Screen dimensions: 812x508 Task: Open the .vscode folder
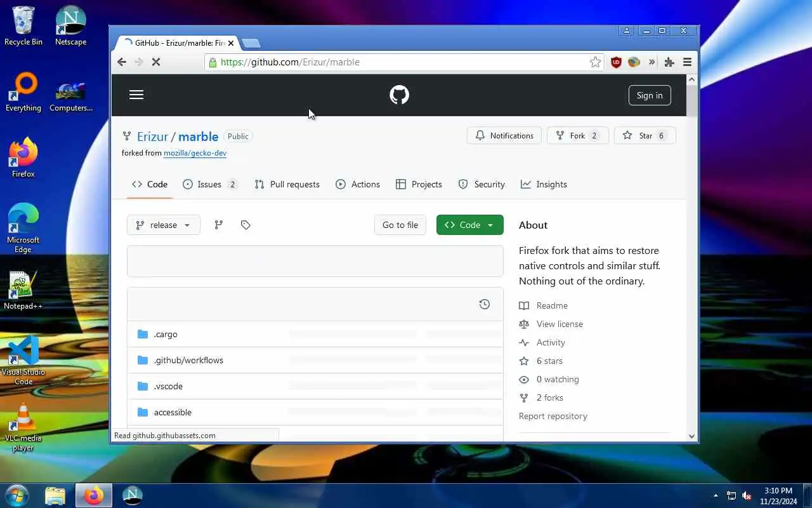point(168,386)
